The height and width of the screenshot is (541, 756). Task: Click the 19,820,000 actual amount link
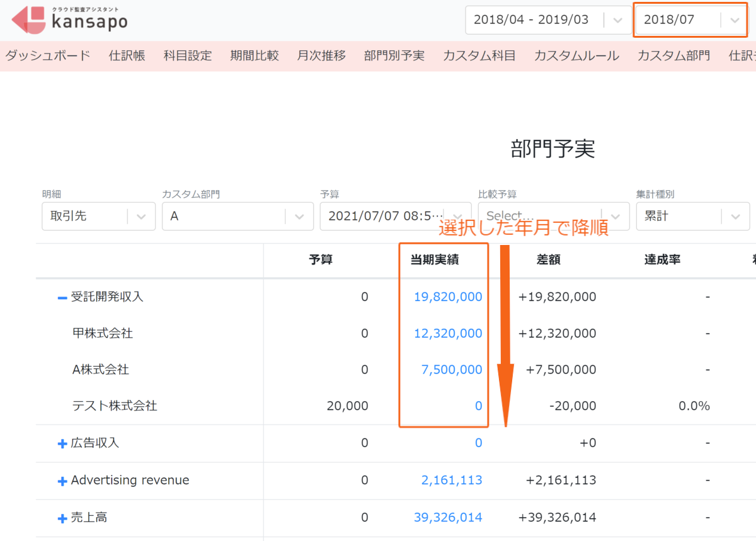click(x=448, y=297)
